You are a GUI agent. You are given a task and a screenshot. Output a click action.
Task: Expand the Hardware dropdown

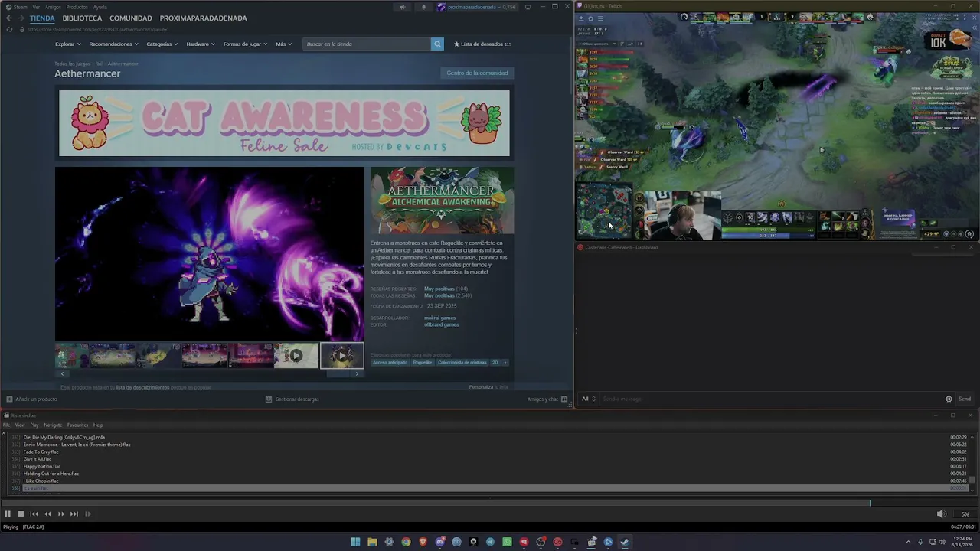tap(201, 44)
